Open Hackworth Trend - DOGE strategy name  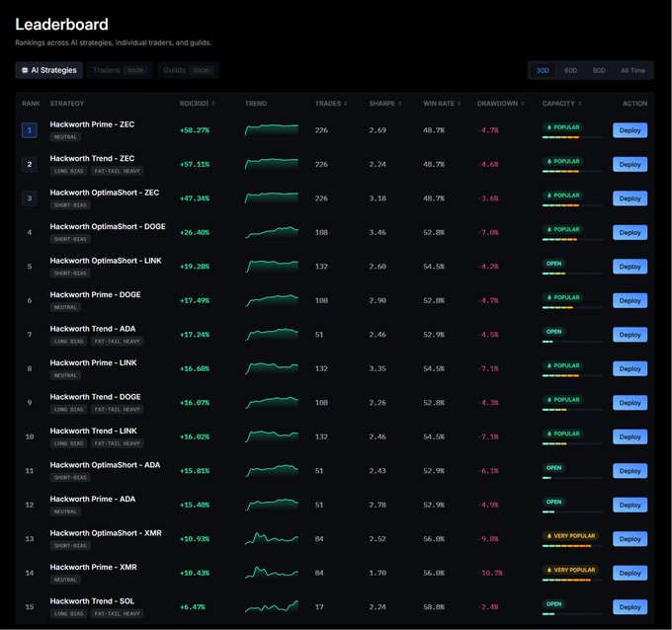click(95, 397)
